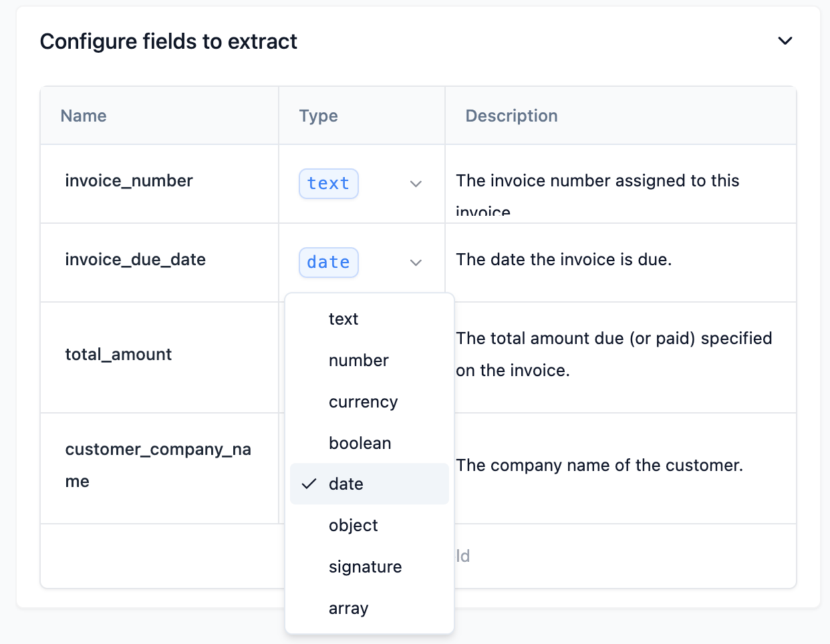
Task: Pick the "array" type option
Action: pyautogui.click(x=349, y=609)
